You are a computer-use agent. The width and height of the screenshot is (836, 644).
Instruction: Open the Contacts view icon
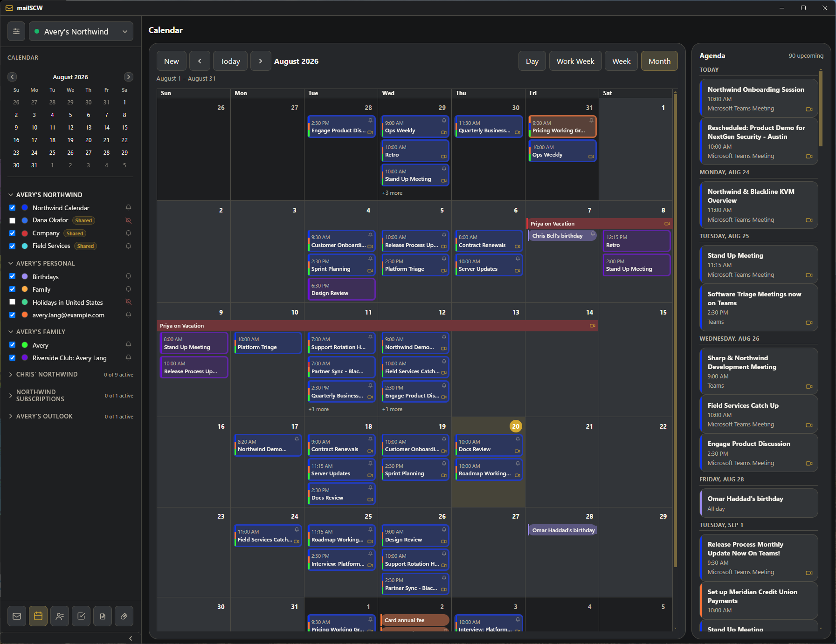point(60,616)
